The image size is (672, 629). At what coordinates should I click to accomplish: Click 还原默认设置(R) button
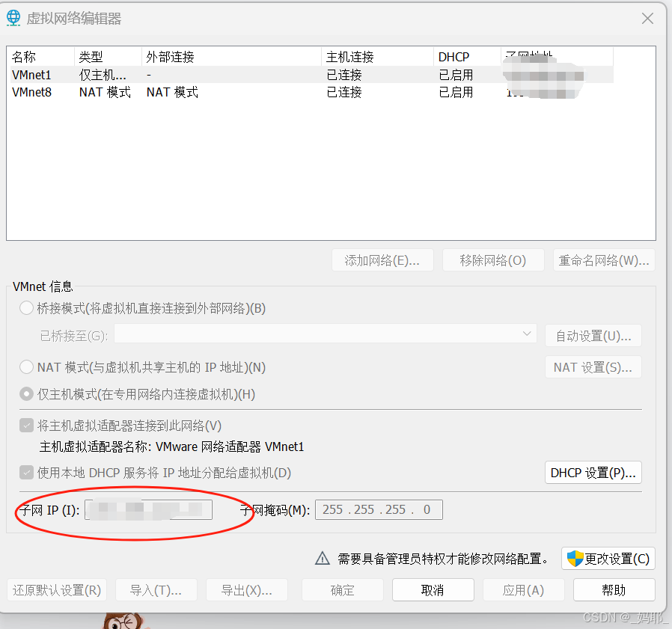tap(57, 590)
